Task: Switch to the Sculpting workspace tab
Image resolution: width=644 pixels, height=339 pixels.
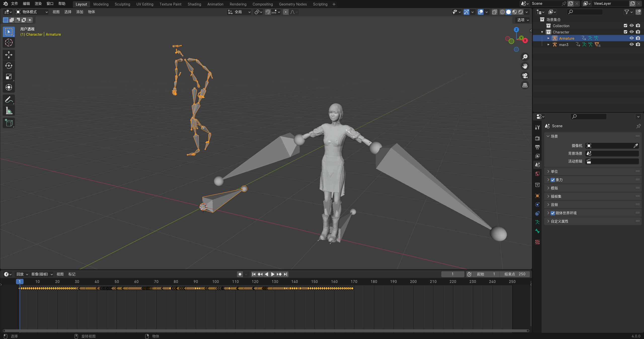Action: click(x=122, y=4)
